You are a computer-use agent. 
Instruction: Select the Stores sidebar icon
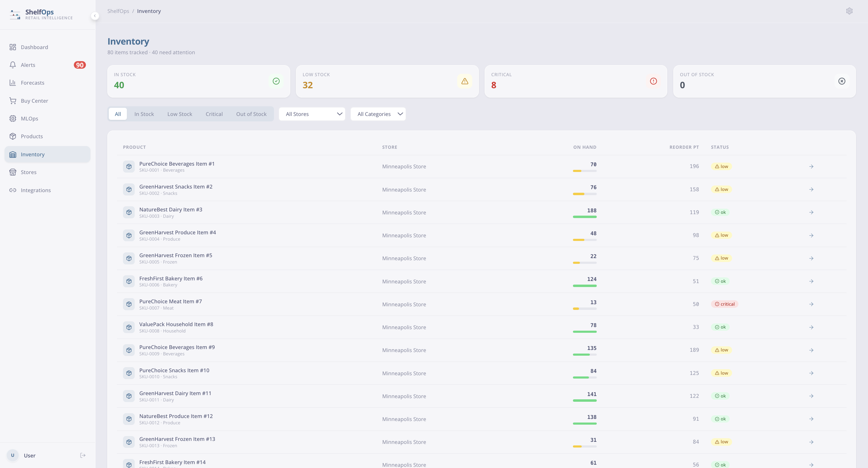tap(13, 172)
